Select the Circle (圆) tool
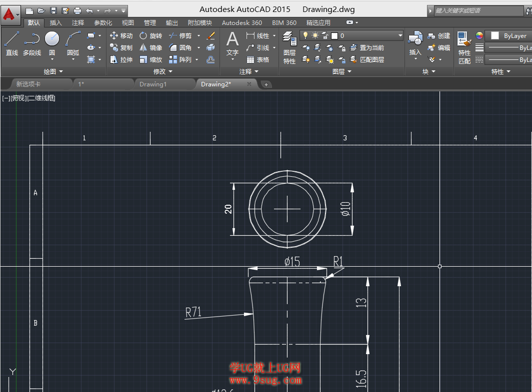This screenshot has width=532, height=392. coord(52,44)
